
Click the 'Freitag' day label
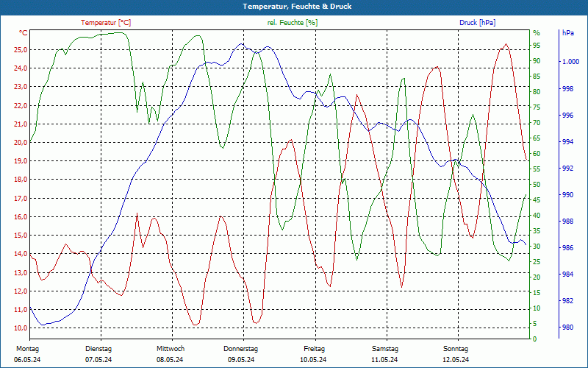[x=315, y=349]
